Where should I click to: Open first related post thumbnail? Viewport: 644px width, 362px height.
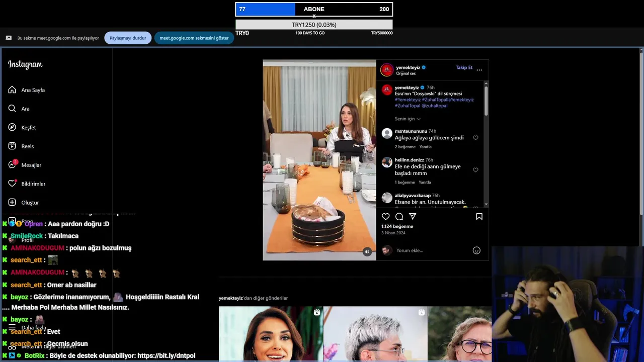pos(271,334)
